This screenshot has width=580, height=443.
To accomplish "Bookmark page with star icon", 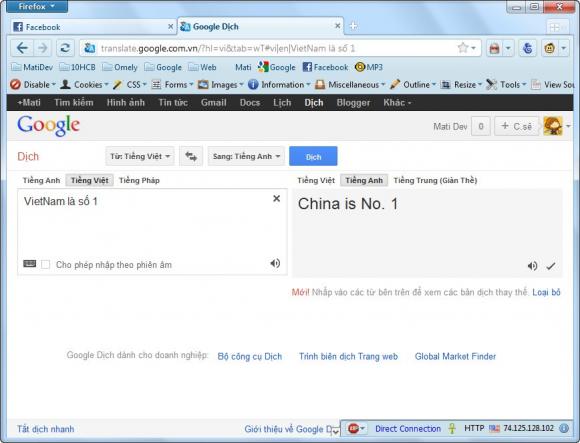I will click(x=463, y=48).
